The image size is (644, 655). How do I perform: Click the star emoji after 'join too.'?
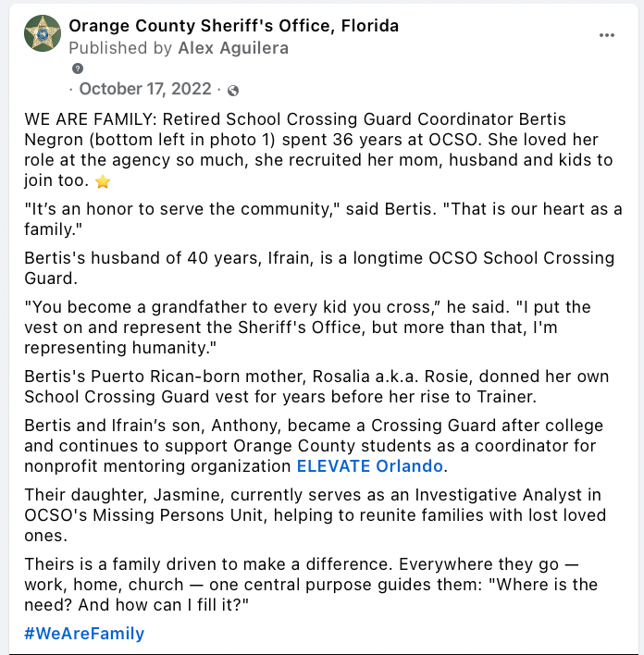pos(130,179)
